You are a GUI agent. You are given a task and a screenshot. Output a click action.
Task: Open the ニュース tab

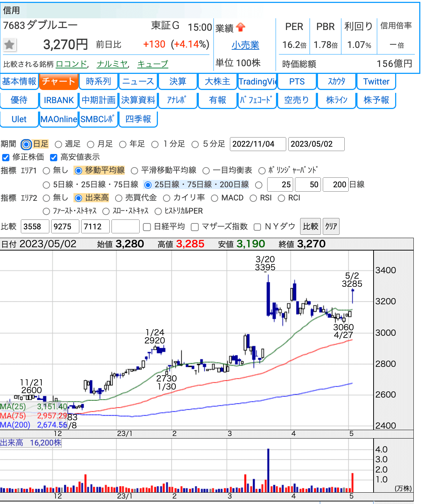[138, 81]
